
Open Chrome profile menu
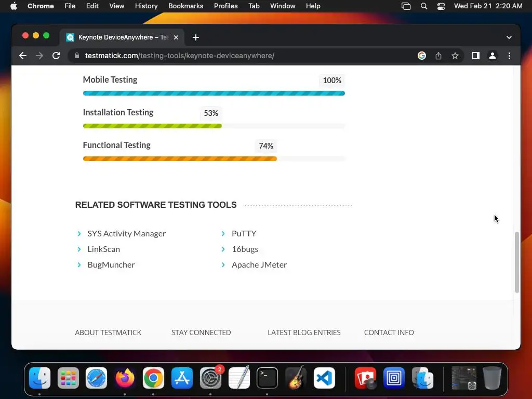[493, 56]
